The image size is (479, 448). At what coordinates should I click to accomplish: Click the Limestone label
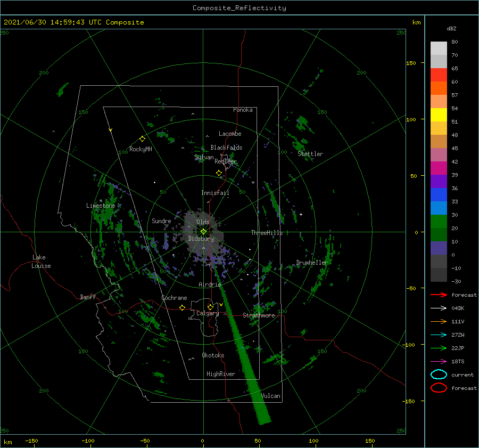coord(101,206)
